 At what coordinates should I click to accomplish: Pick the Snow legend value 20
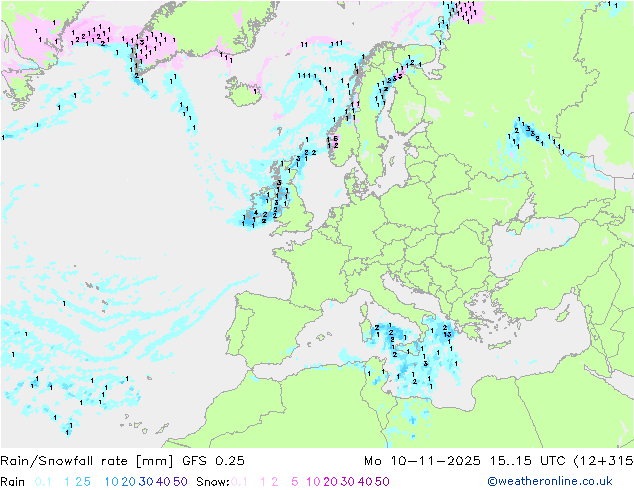330,482
